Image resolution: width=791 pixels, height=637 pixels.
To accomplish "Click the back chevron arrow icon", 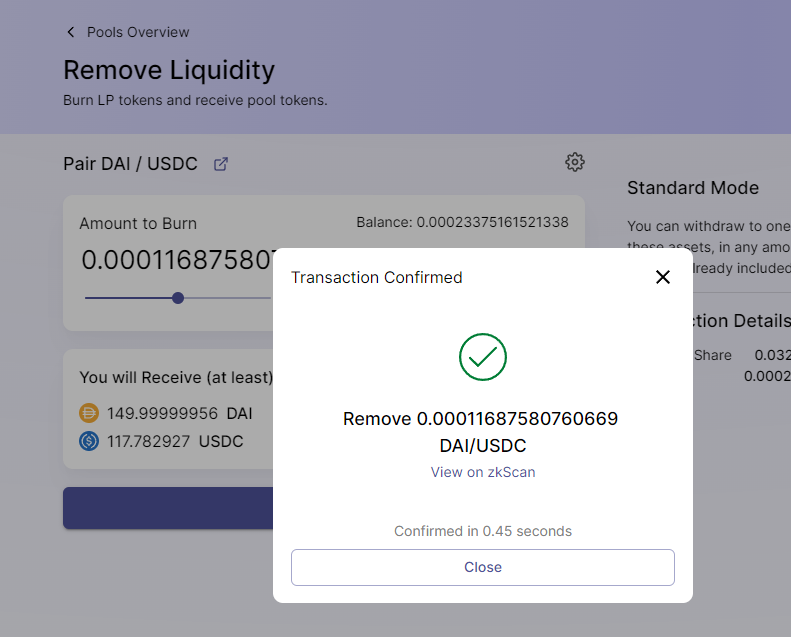I will click(71, 32).
